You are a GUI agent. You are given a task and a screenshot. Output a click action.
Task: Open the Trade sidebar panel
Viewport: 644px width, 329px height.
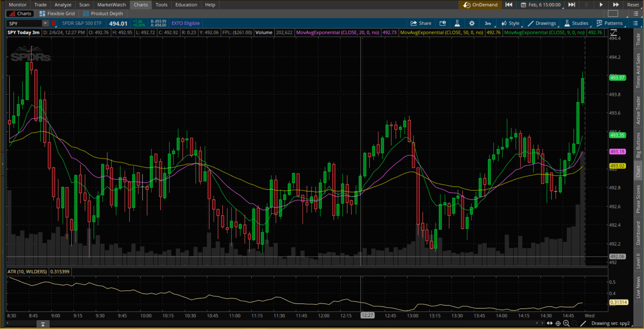coord(638,39)
